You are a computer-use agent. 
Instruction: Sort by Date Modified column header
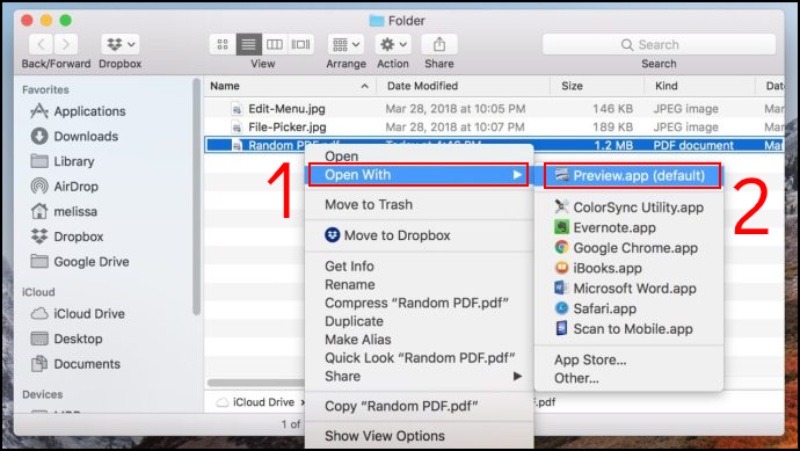pyautogui.click(x=463, y=86)
